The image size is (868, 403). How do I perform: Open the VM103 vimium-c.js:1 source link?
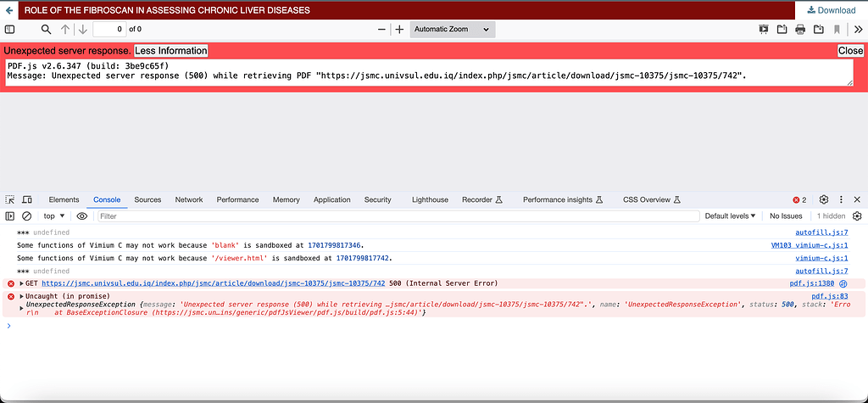[810, 245]
